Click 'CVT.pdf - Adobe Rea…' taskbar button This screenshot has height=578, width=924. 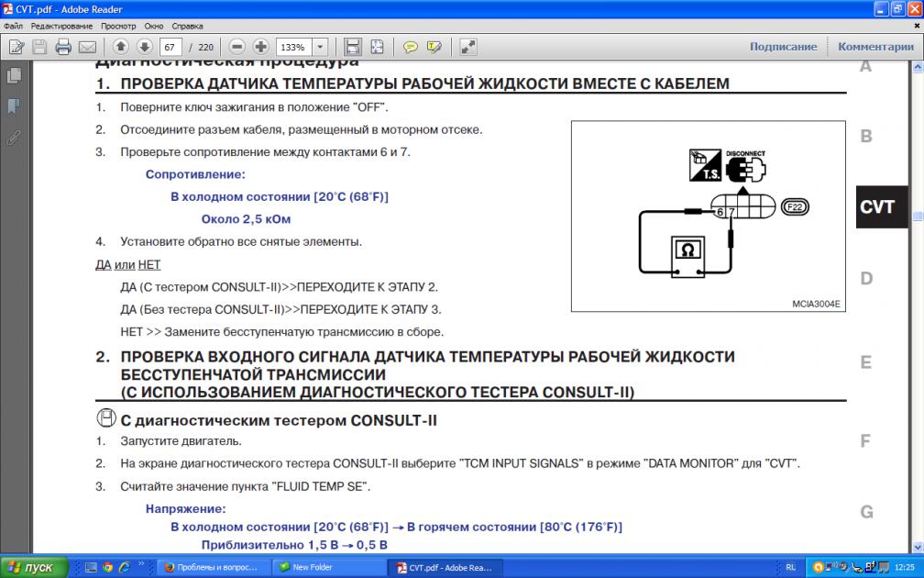445,567
